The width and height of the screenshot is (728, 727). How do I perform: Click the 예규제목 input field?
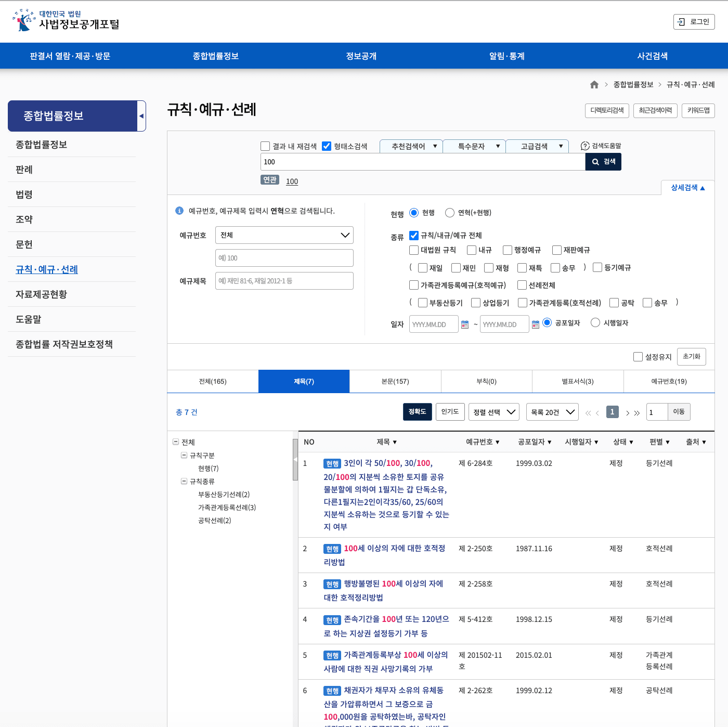click(284, 281)
